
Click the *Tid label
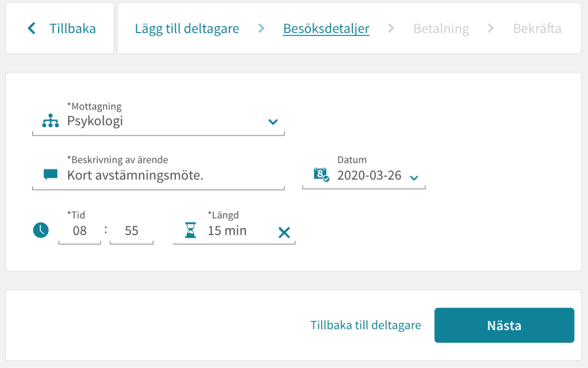point(76,215)
